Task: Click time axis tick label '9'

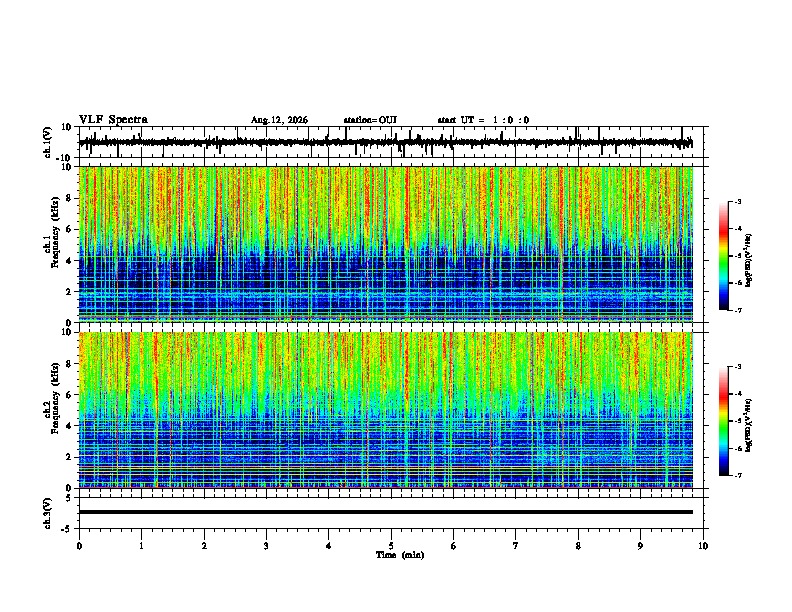Action: pos(640,546)
